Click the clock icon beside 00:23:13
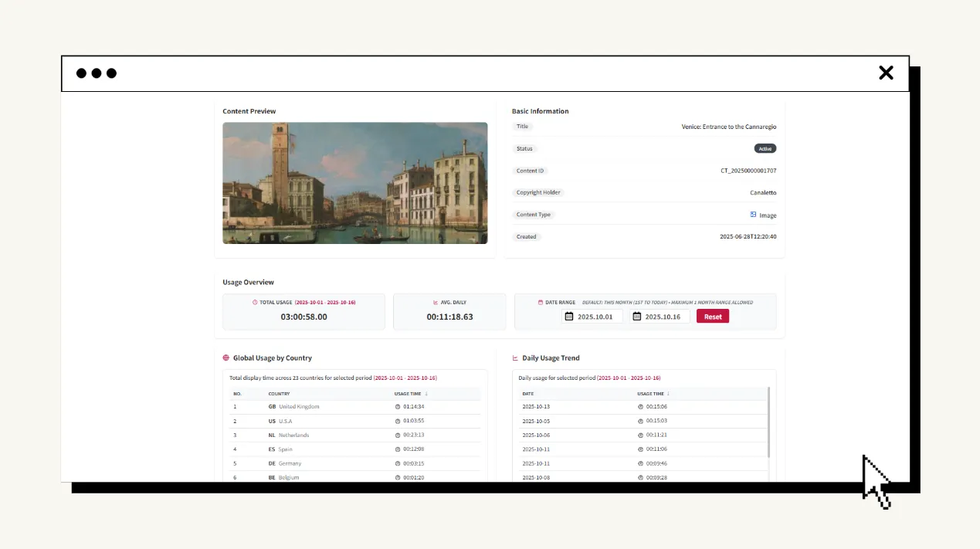980x549 pixels. [398, 435]
